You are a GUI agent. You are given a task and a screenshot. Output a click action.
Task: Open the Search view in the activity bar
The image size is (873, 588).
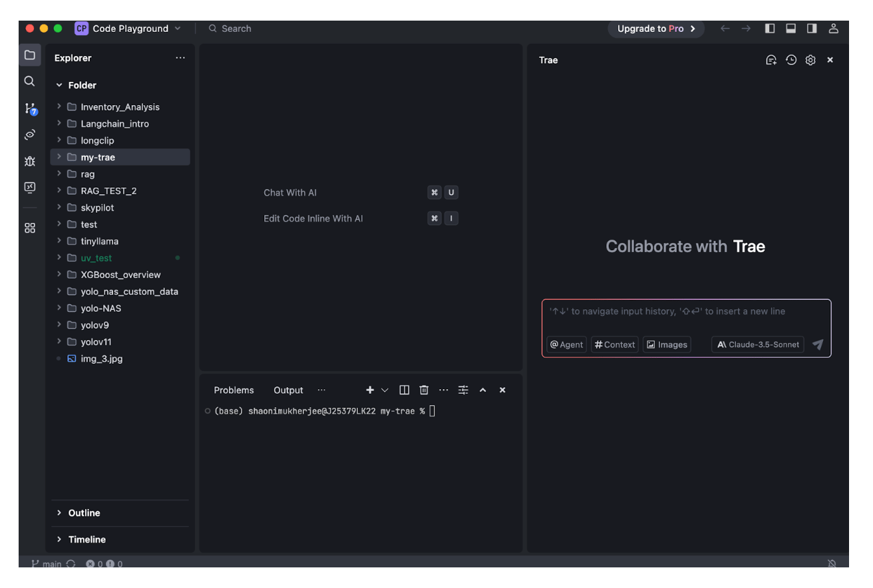click(x=29, y=81)
